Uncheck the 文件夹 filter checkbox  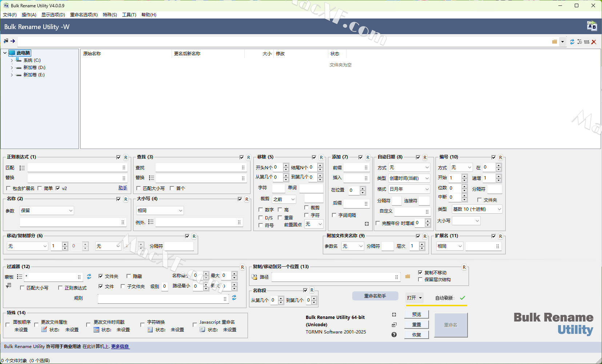(101, 276)
